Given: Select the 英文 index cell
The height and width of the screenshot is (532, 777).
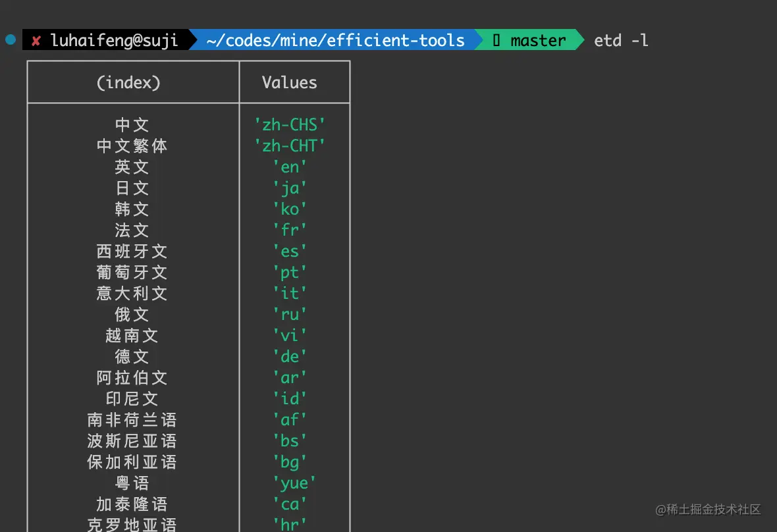Looking at the screenshot, I should click(x=132, y=167).
